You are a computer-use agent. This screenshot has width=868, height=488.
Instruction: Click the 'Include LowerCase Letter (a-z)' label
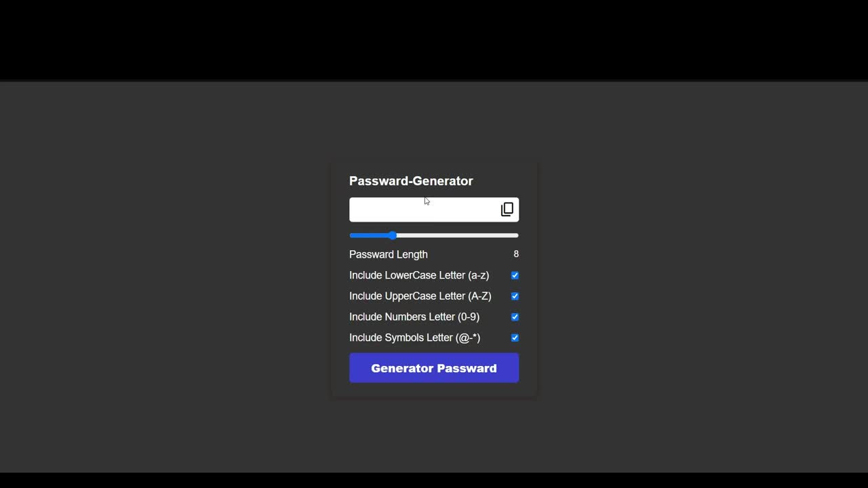coord(419,275)
